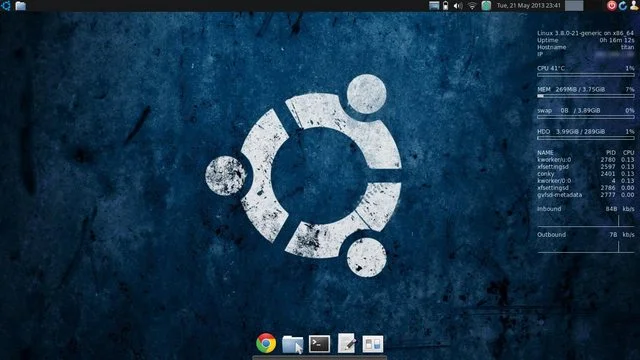Check the battery status indicator
This screenshot has height=360, width=640.
[x=445, y=6]
